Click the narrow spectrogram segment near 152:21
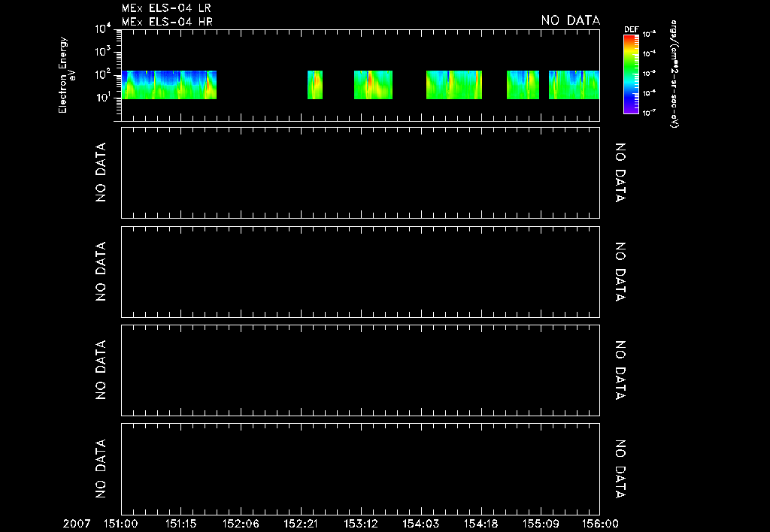This screenshot has width=770, height=532. pyautogui.click(x=315, y=85)
